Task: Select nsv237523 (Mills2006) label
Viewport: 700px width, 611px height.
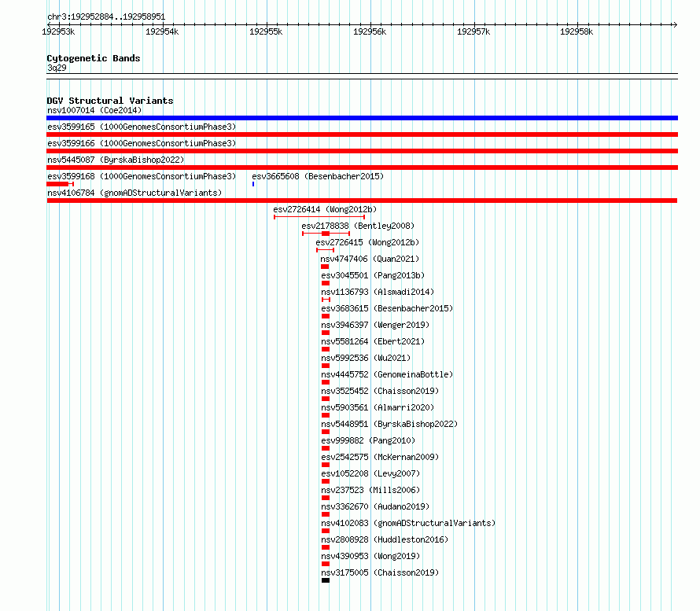Action: click(370, 490)
